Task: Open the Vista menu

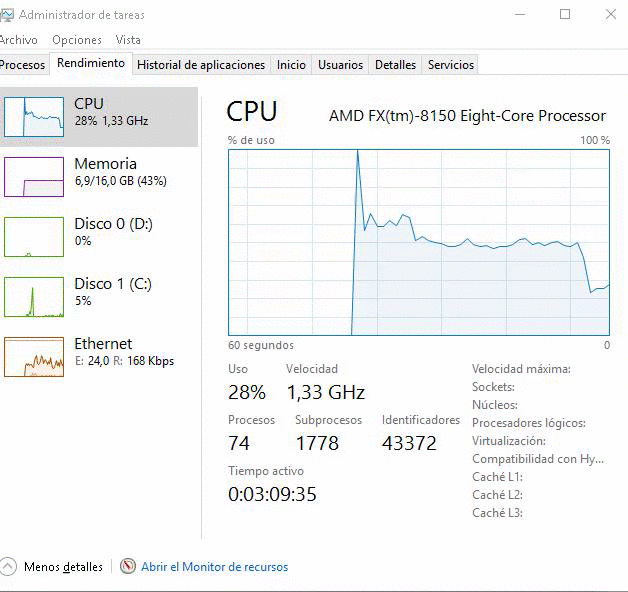Action: [128, 40]
